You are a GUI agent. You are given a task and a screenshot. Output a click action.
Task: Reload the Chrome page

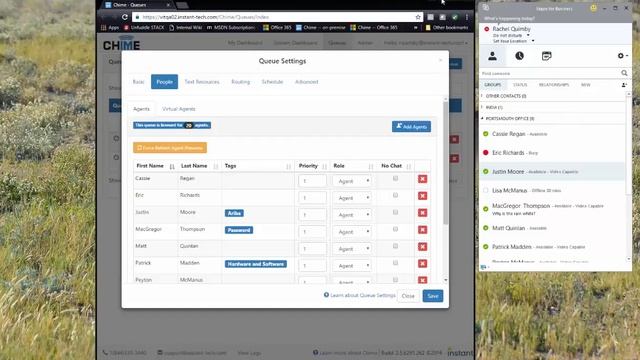click(124, 17)
